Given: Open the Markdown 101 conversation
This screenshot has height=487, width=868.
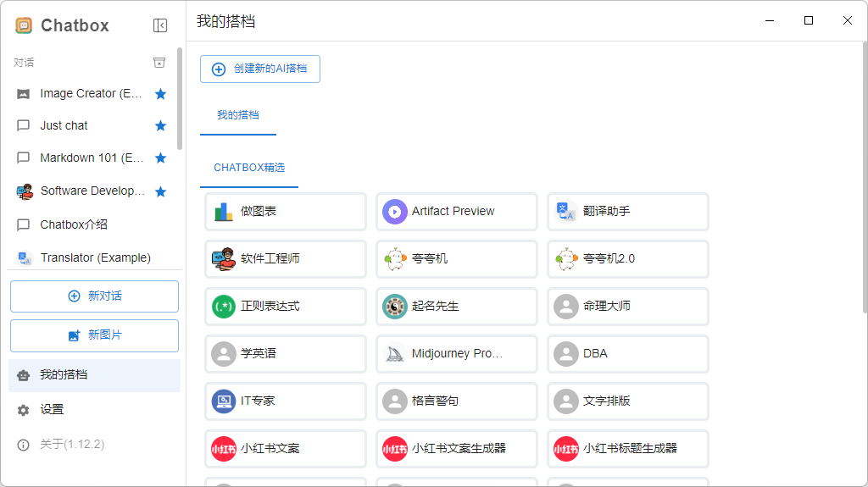Looking at the screenshot, I should (x=92, y=158).
